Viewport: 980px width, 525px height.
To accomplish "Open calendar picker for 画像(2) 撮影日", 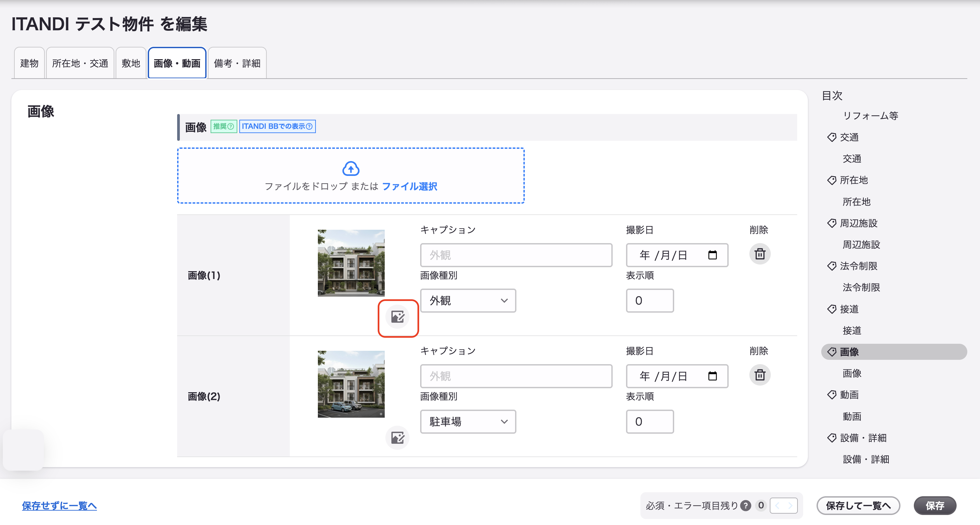I will [x=712, y=376].
